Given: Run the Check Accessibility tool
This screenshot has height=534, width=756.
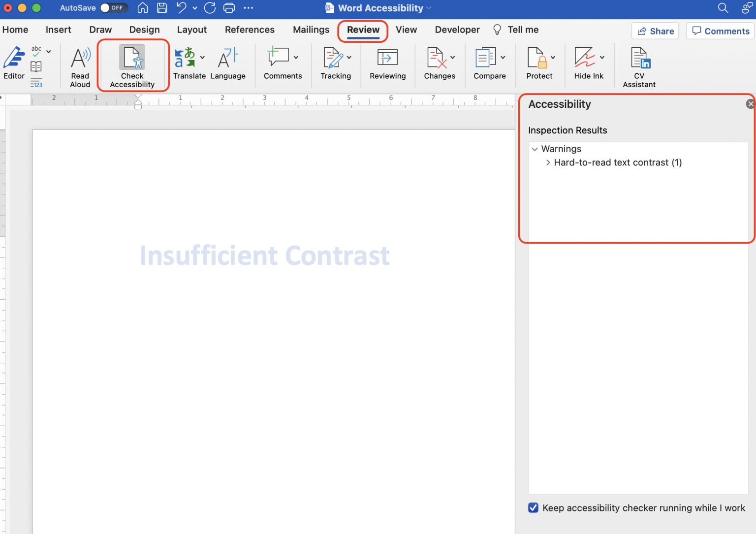Looking at the screenshot, I should pos(131,64).
